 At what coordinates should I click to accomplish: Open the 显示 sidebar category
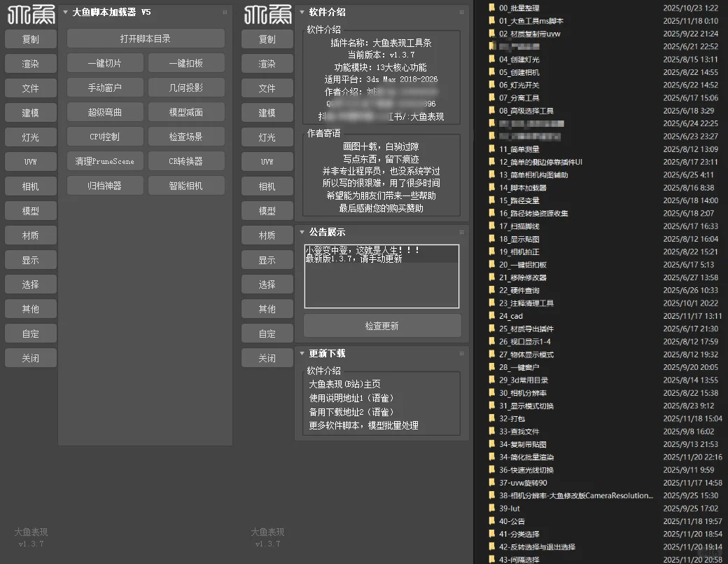pyautogui.click(x=30, y=259)
